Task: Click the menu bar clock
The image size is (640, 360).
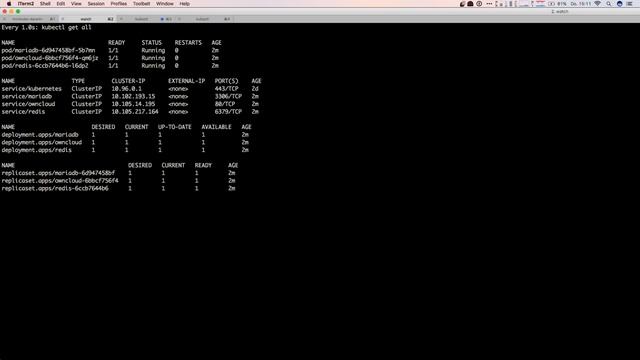Action: 580,4
